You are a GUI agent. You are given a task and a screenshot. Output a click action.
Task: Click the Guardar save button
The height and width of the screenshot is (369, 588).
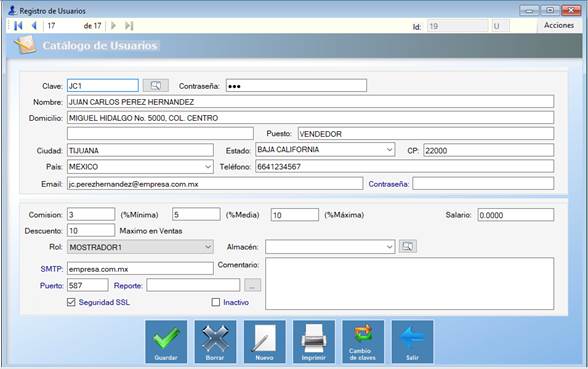pos(166,342)
